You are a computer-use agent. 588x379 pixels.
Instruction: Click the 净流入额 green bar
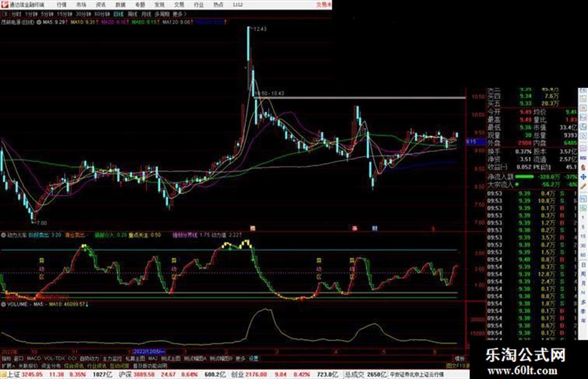point(525,176)
